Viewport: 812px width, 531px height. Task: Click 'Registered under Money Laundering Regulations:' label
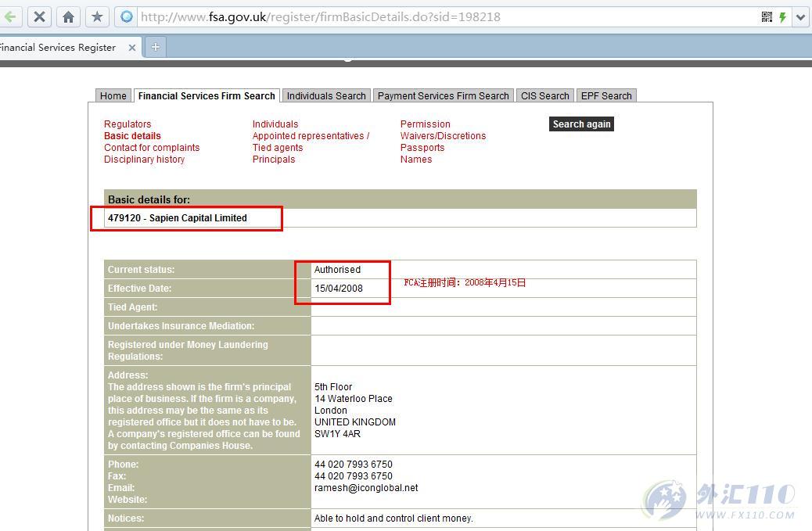(x=188, y=350)
